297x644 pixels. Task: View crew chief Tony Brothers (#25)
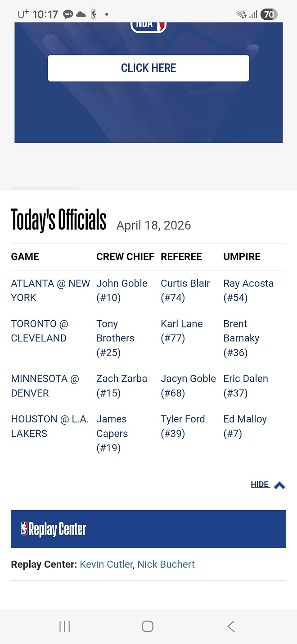[x=115, y=338]
